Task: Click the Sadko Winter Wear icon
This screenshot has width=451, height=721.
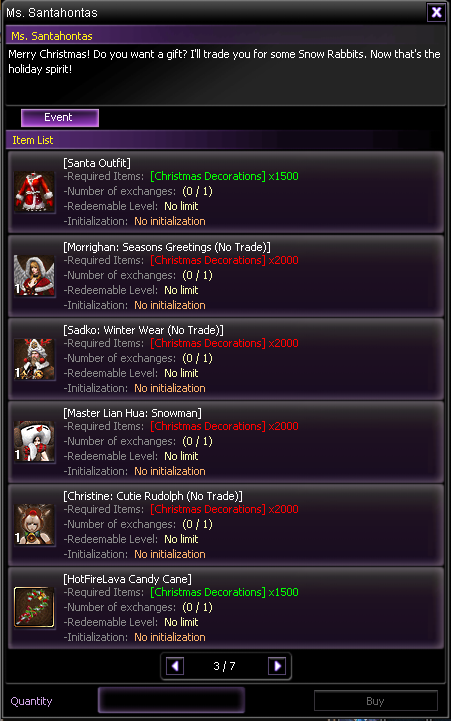Action: [34, 359]
